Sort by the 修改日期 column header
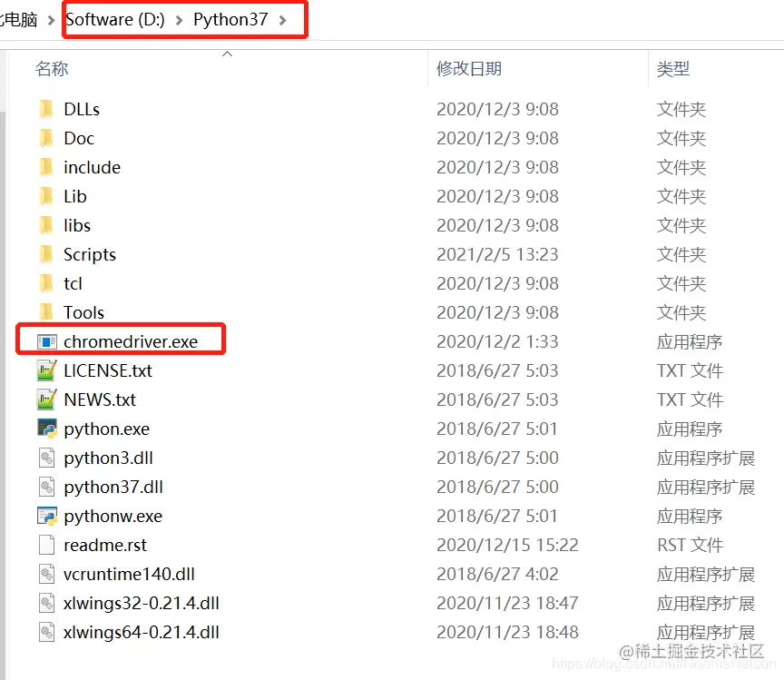784x680 pixels. point(469,69)
